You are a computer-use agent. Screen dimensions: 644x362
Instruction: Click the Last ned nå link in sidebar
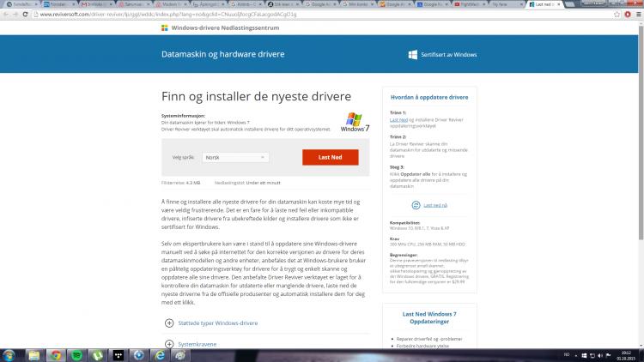point(435,205)
